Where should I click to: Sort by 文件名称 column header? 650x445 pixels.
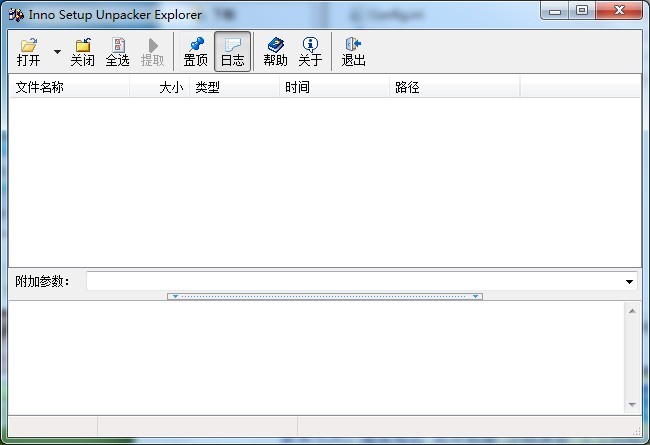tap(69, 87)
